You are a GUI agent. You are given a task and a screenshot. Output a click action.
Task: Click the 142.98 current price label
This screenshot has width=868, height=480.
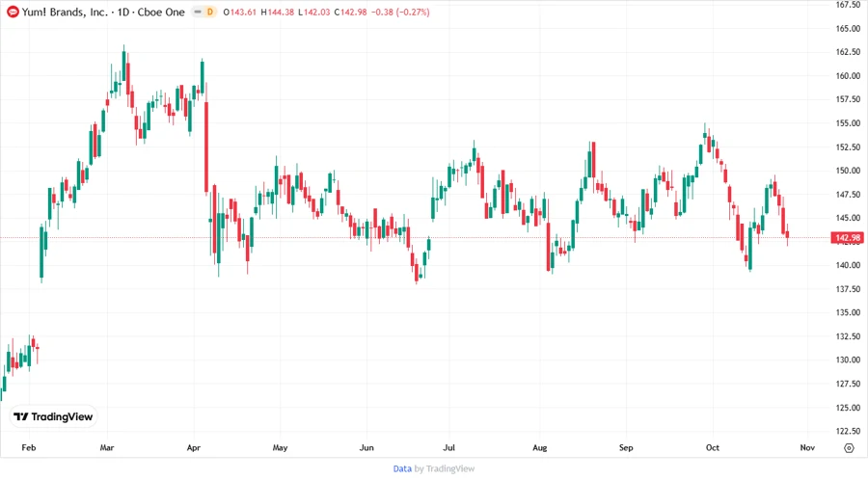click(848, 238)
